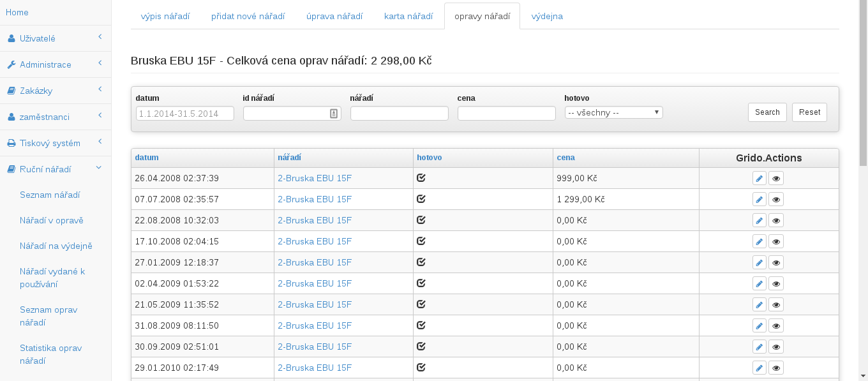Open the výdejna tab
Image resolution: width=868 pixels, height=381 pixels.
[547, 17]
